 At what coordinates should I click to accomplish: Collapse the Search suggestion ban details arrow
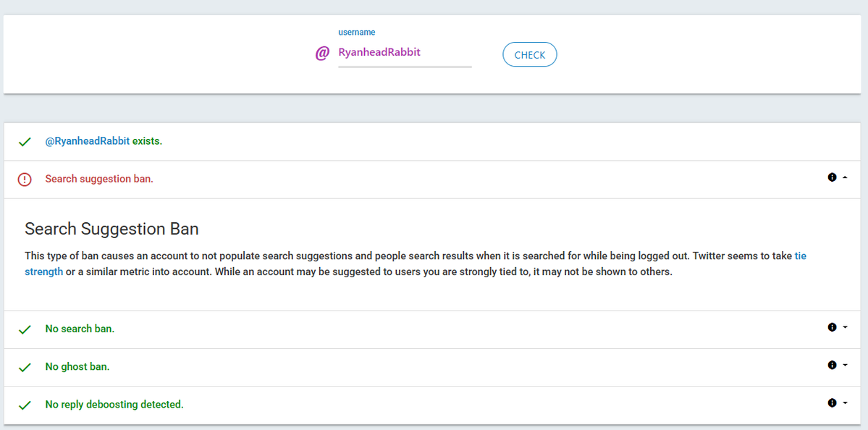[x=845, y=177]
